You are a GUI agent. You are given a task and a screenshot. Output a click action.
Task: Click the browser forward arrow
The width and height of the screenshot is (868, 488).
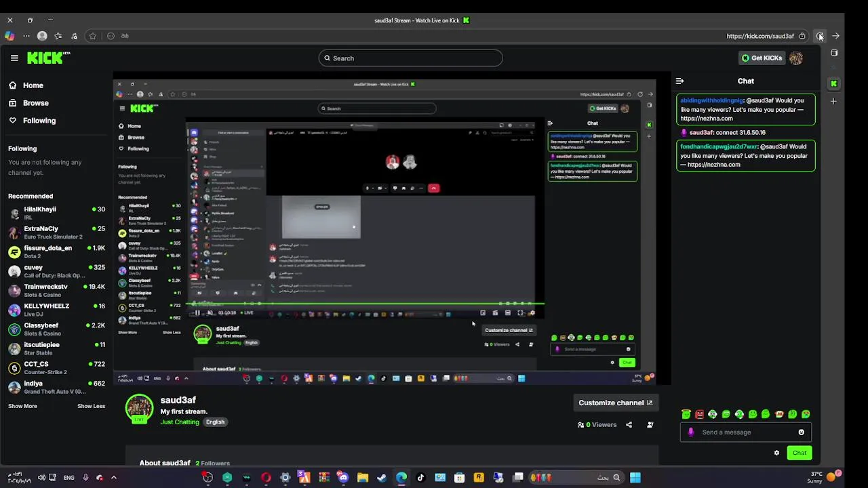point(836,36)
